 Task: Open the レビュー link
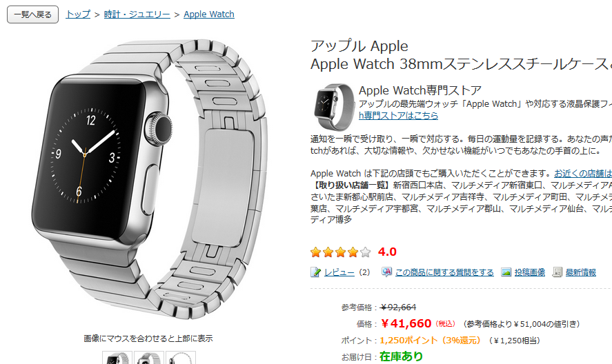[339, 272]
